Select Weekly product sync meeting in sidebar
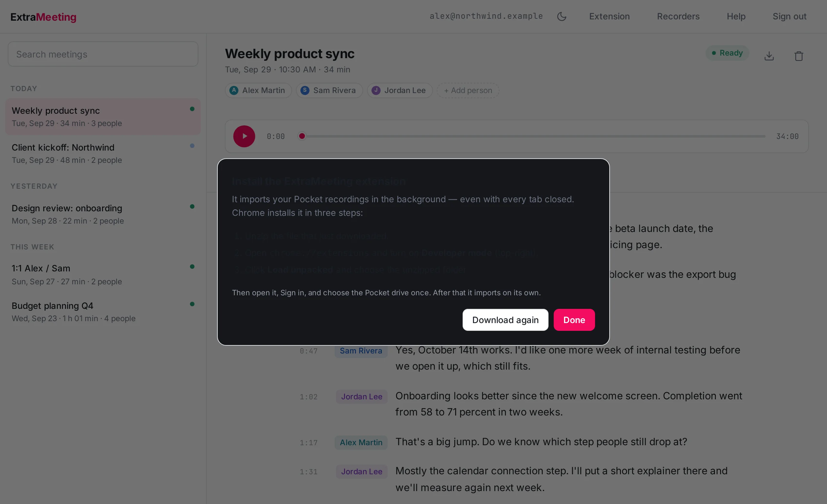 point(103,117)
